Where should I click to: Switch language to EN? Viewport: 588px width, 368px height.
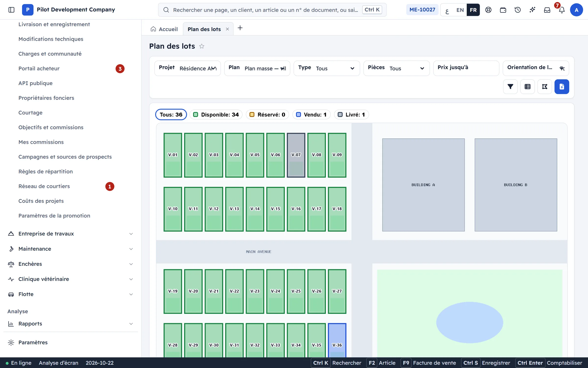click(x=460, y=10)
